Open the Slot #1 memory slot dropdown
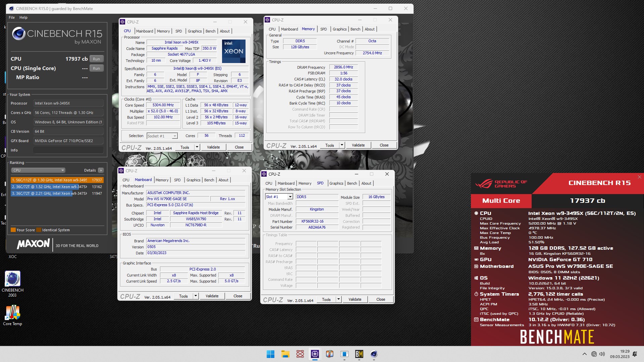 click(x=279, y=197)
